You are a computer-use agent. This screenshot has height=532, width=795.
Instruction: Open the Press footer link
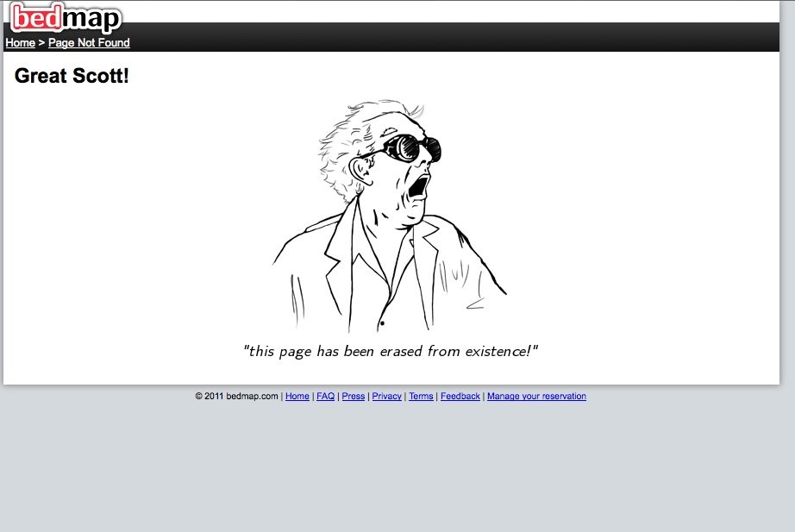354,396
